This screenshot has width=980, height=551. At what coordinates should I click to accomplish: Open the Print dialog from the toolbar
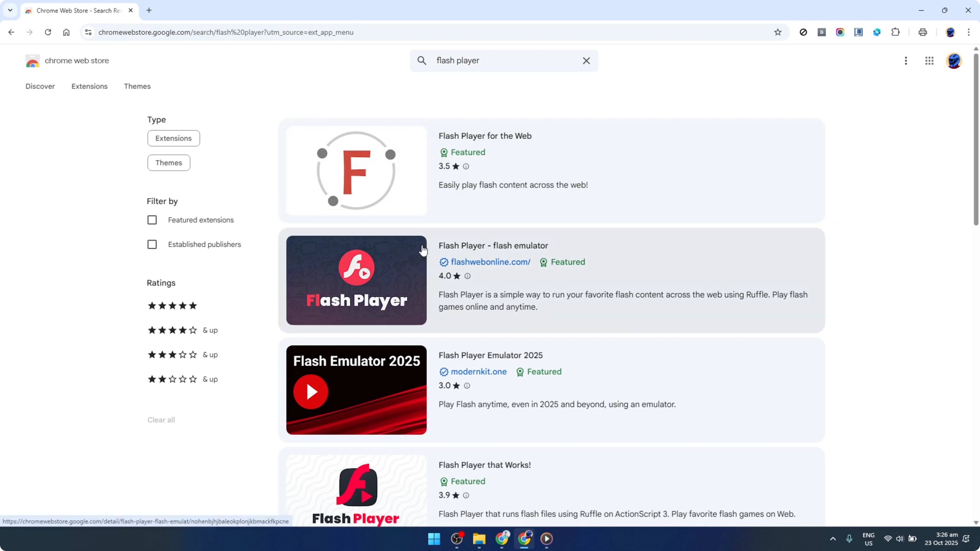(x=922, y=32)
